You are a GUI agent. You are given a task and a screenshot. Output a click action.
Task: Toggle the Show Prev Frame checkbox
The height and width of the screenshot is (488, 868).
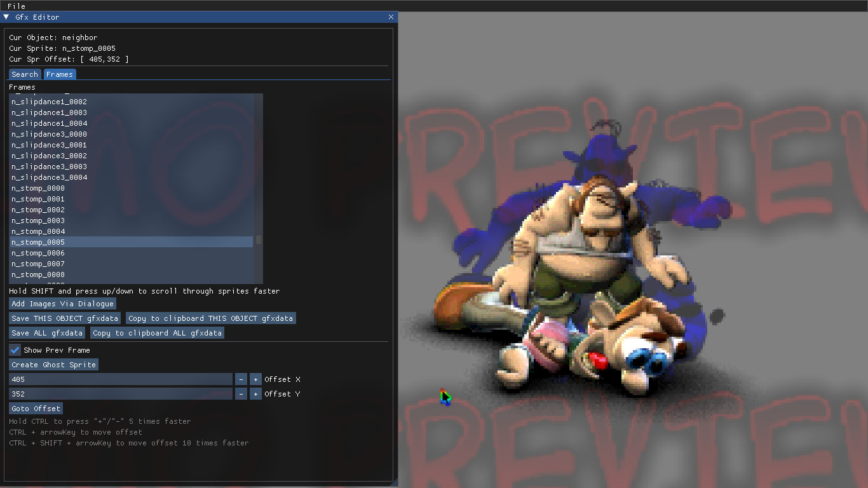pos(14,349)
